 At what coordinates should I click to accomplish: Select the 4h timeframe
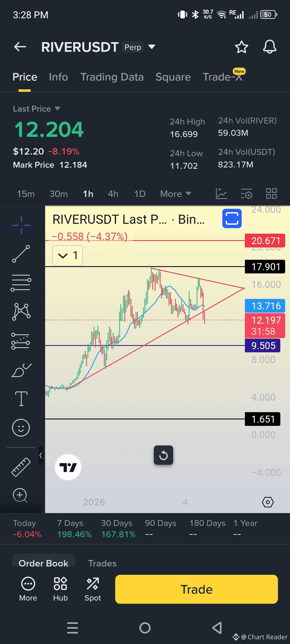tap(113, 194)
